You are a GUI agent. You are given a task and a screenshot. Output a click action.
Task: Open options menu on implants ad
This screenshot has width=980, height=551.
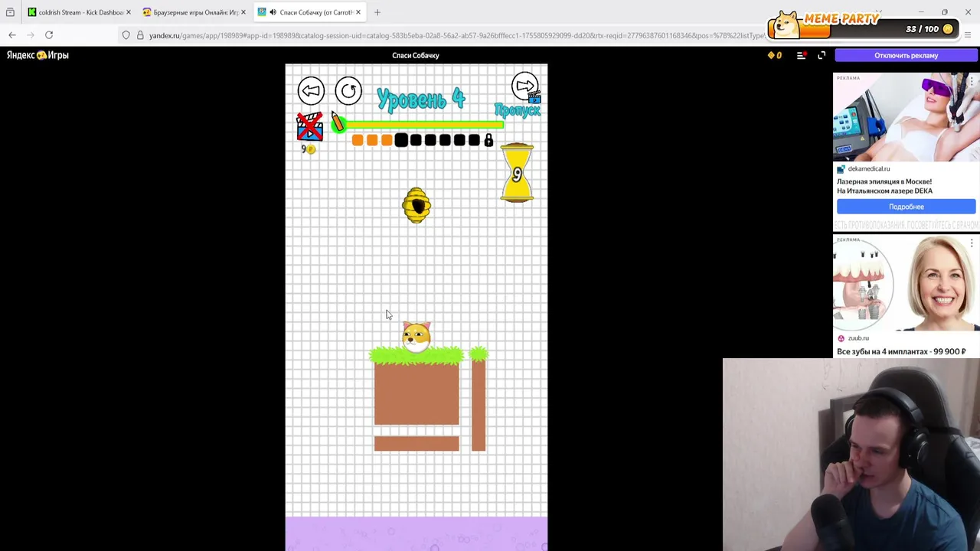tap(972, 243)
